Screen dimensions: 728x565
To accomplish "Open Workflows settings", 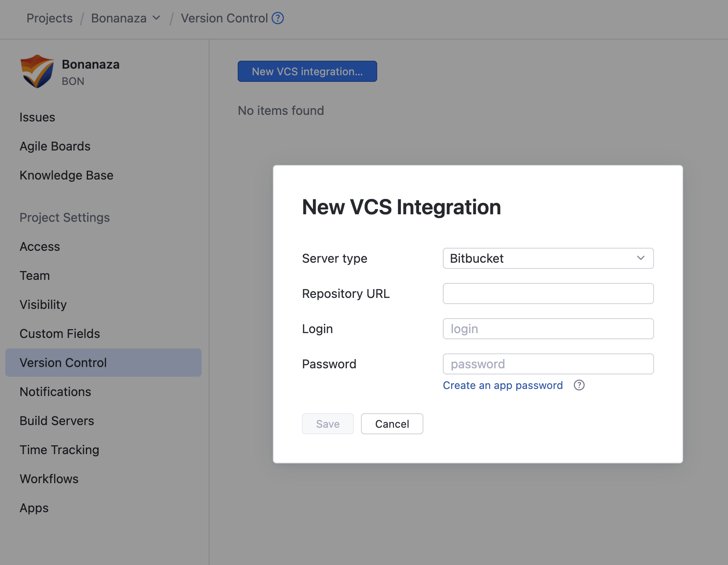I will tap(49, 479).
